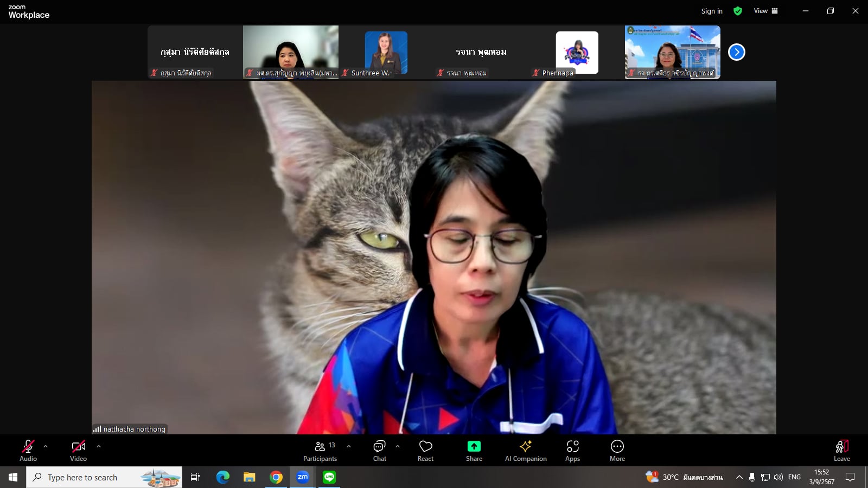Expand the Participants options arrow
The height and width of the screenshot is (488, 868).
[349, 446]
